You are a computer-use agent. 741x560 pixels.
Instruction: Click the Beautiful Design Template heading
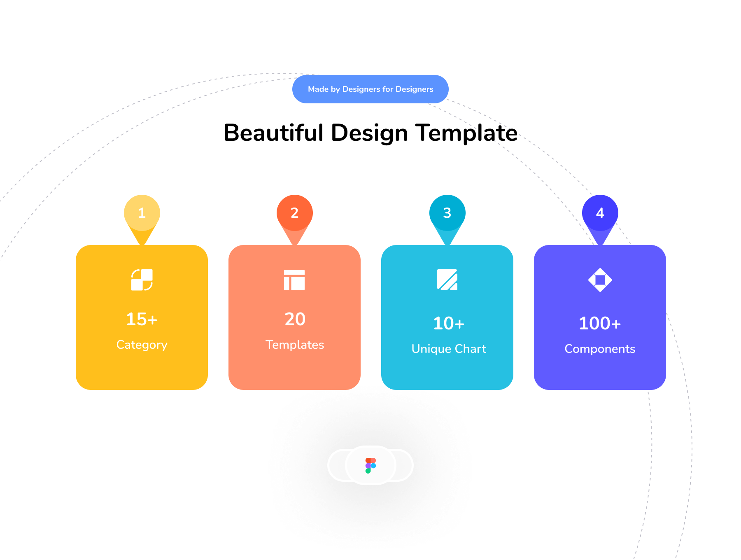point(370,133)
